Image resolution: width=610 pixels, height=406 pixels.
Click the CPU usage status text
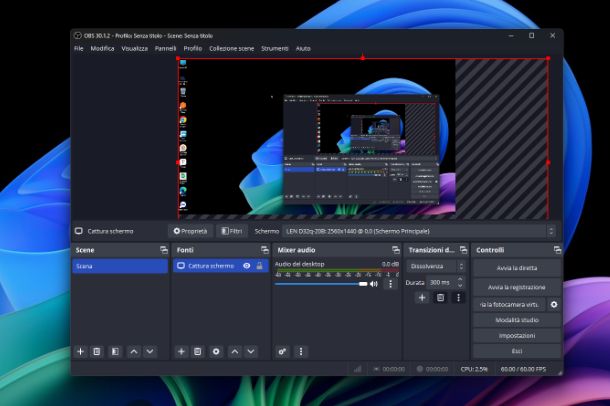coord(474,369)
